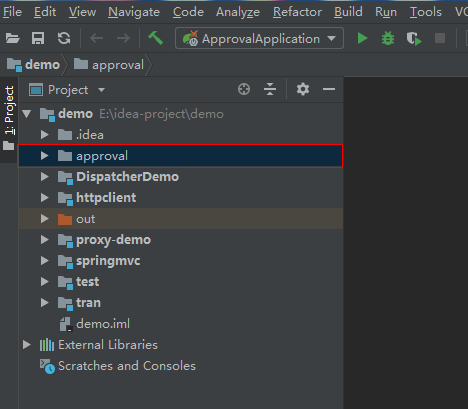Hide the Project panel with minus icon

(329, 89)
